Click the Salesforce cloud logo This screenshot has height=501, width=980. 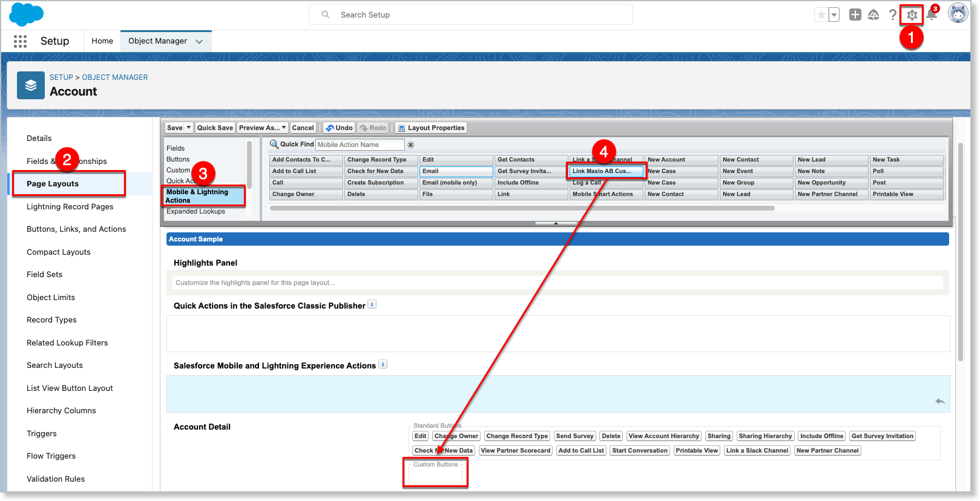26,15
